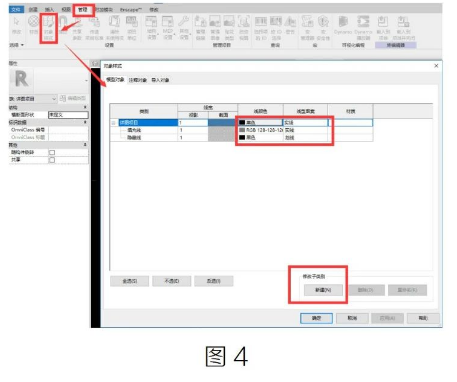Viewport: 457px width, 382px height.
Task: Collapse the 其他 properties section
Action: [85, 145]
